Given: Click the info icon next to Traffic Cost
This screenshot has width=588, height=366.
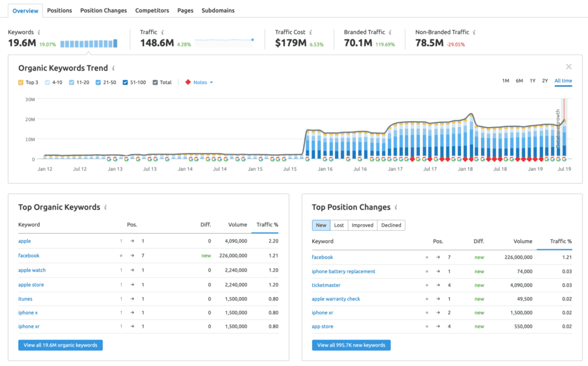Looking at the screenshot, I should click(x=310, y=32).
